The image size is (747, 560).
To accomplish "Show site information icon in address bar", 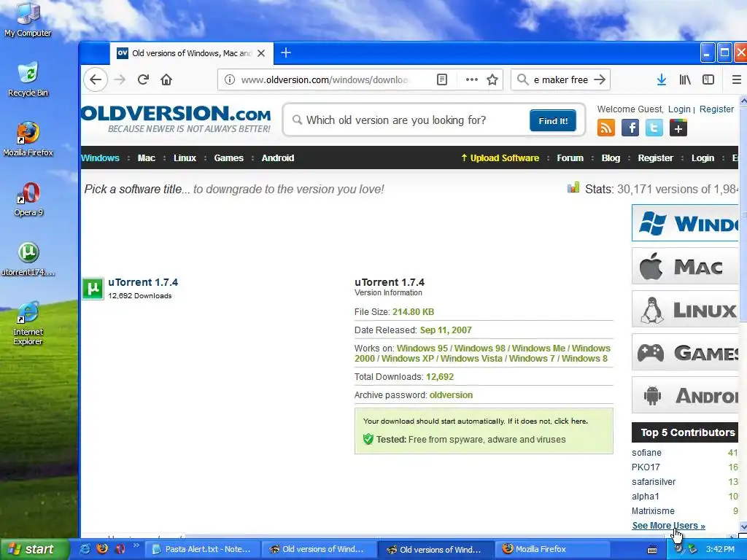I will [x=230, y=79].
